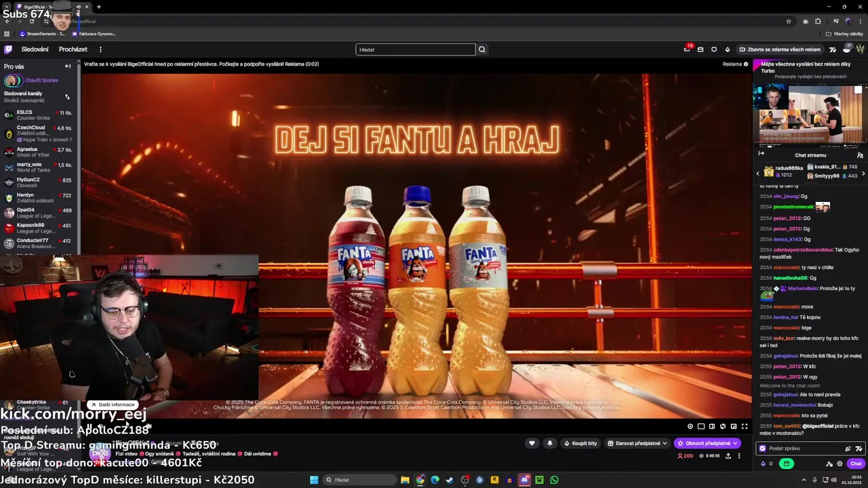Screen dimensions: 868x488
Task: Click Koupit bity button
Action: (580, 443)
